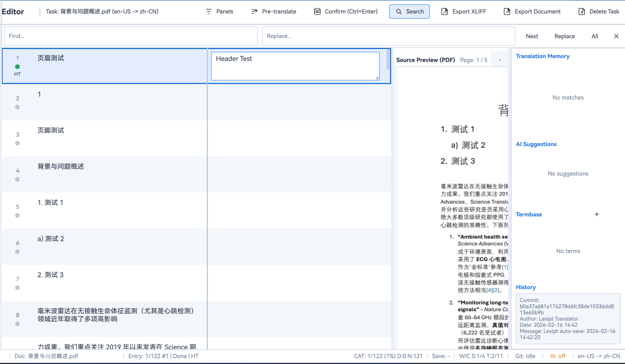
Task: Click the Next search result button
Action: pyautogui.click(x=532, y=36)
